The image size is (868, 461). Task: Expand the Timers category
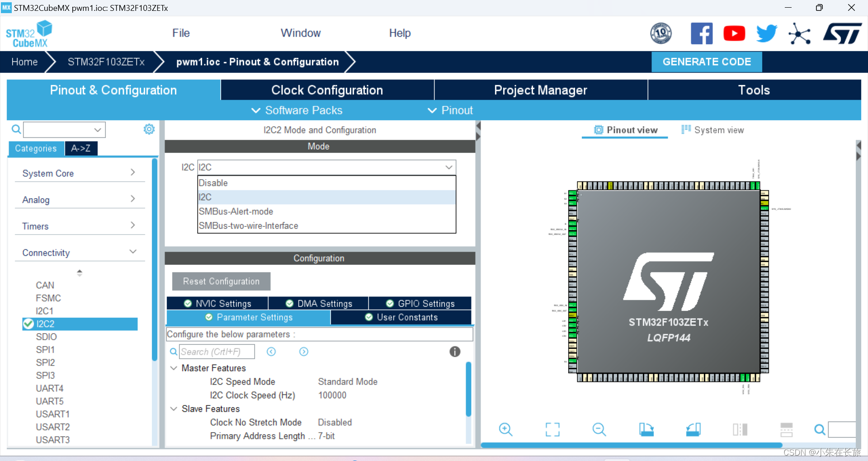pos(132,225)
